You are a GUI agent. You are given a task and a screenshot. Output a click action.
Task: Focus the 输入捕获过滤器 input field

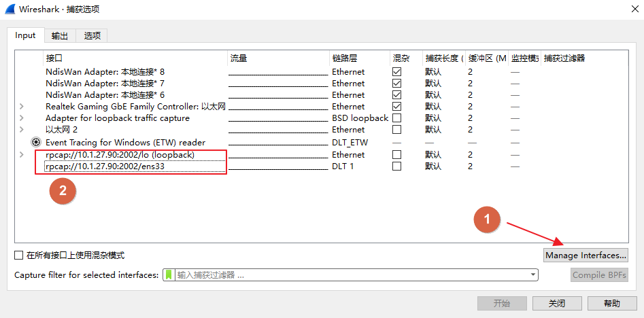(352, 275)
